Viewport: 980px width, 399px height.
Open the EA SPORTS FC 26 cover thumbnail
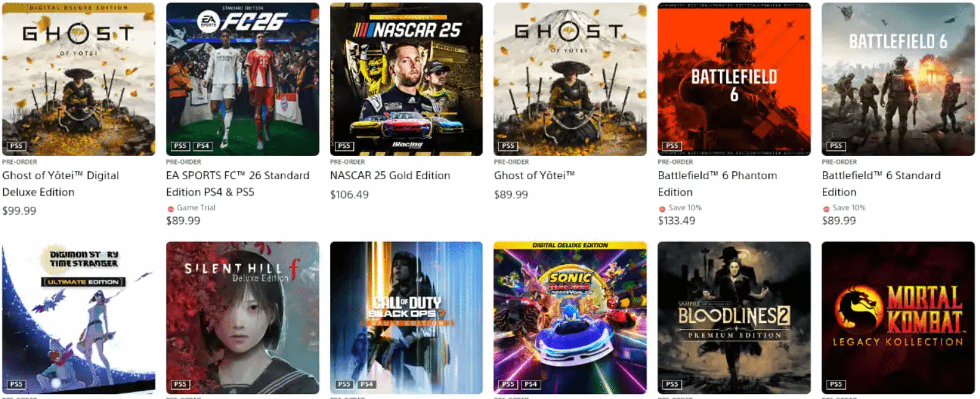click(243, 79)
